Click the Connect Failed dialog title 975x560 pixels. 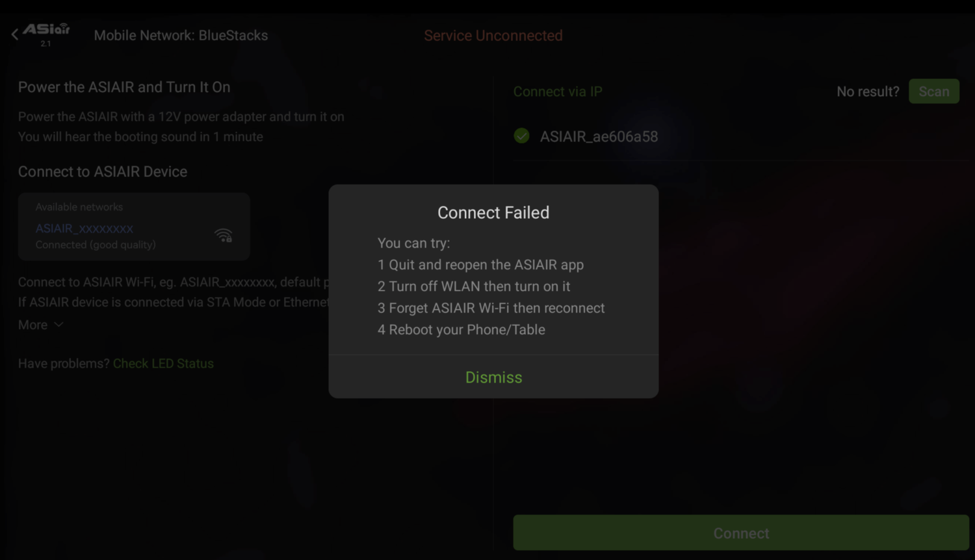point(493,212)
